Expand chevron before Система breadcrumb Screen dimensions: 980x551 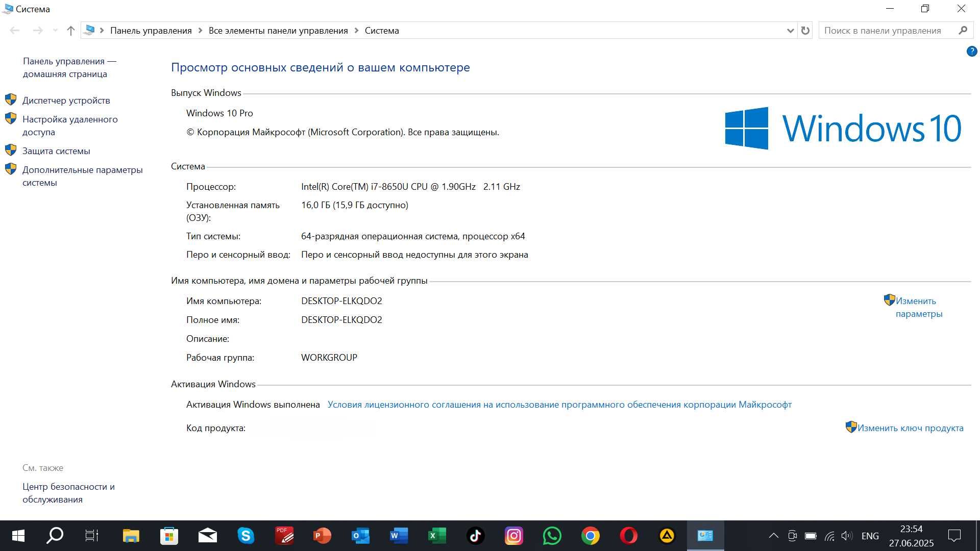(x=356, y=31)
